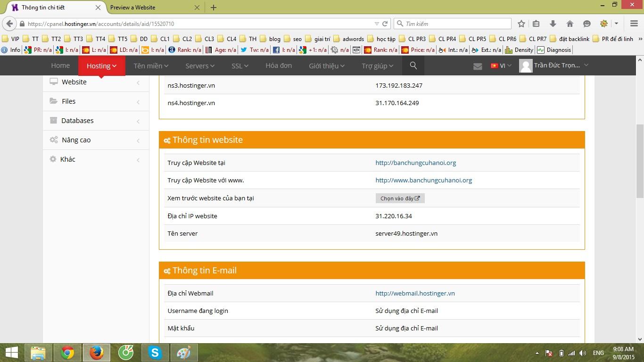Close the Thông tin chi tiết tab
This screenshot has height=362, width=644.
[98, 8]
